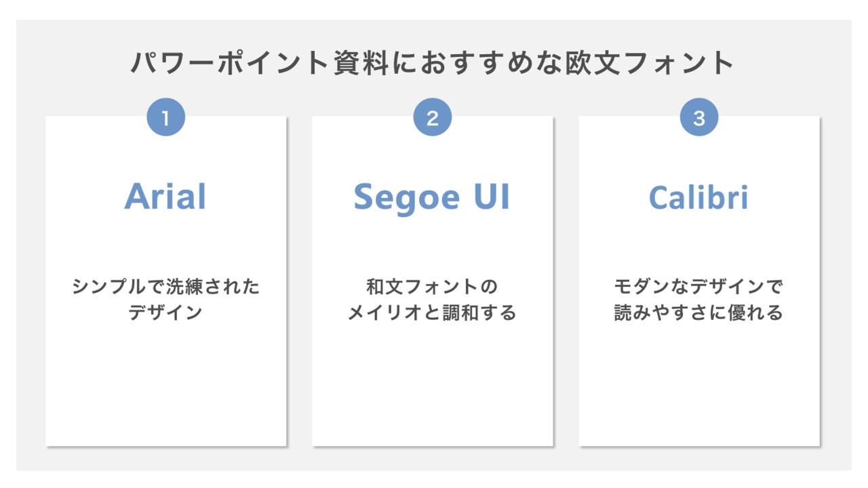Viewport: 868px width, 488px height.
Task: Click empty bottom area of Arial card
Action: [x=165, y=393]
